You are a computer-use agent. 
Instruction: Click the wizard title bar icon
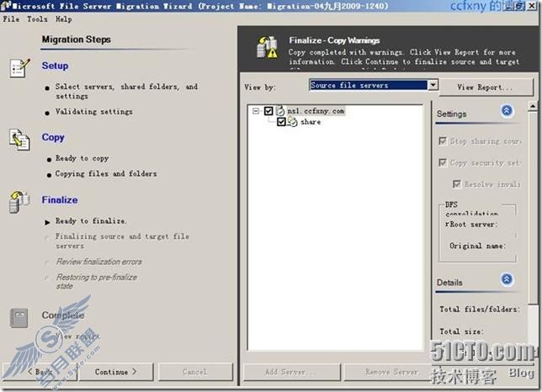click(6, 6)
